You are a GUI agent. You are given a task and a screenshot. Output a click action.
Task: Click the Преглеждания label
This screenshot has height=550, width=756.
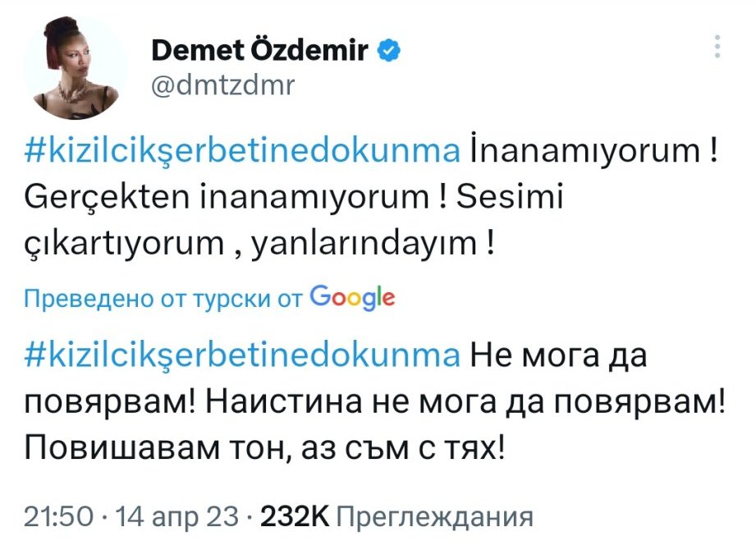pyautogui.click(x=435, y=518)
